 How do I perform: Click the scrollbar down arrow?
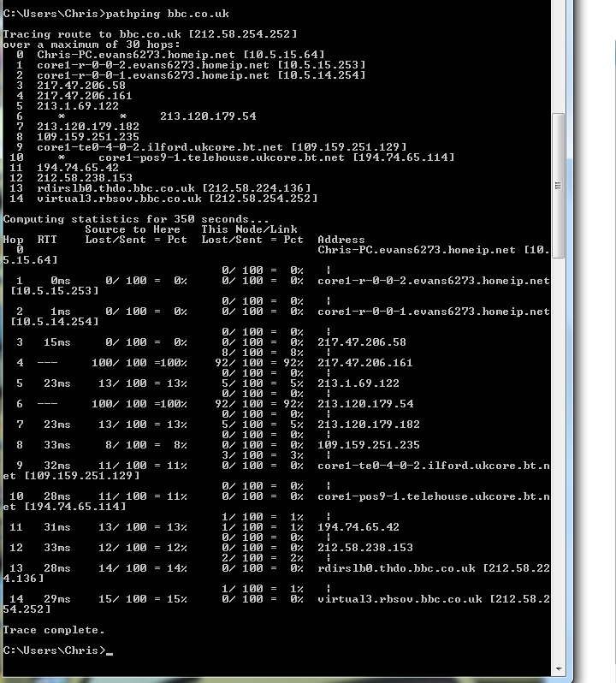(x=558, y=668)
